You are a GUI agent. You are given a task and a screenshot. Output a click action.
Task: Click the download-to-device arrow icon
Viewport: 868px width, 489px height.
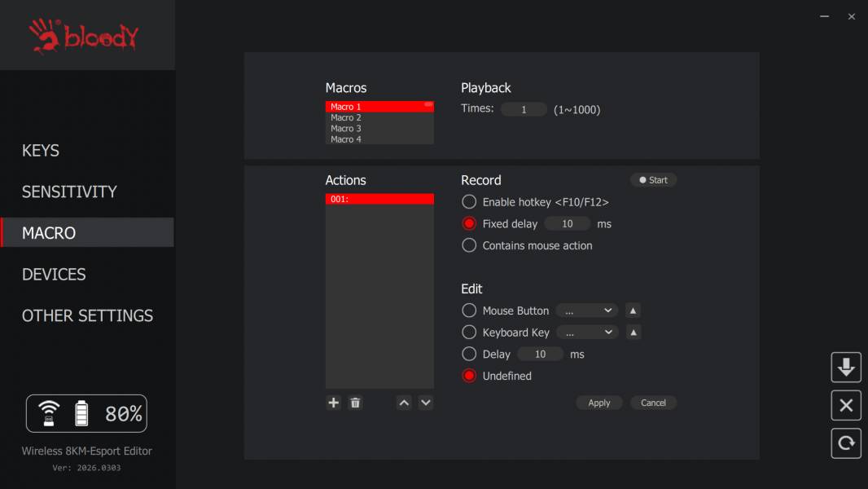(x=846, y=368)
